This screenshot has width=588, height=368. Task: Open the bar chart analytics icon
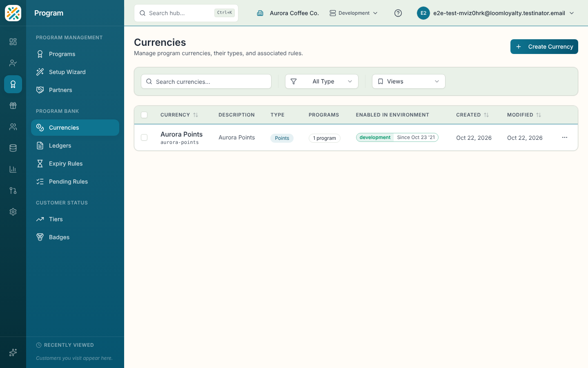coord(13,169)
